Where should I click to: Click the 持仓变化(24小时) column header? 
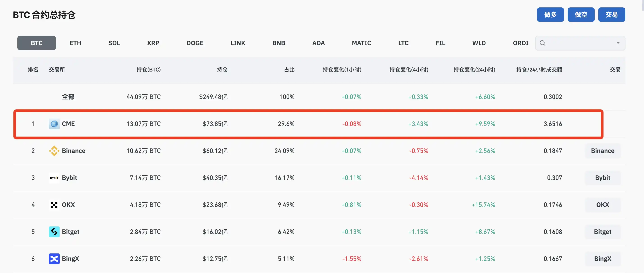click(x=474, y=70)
